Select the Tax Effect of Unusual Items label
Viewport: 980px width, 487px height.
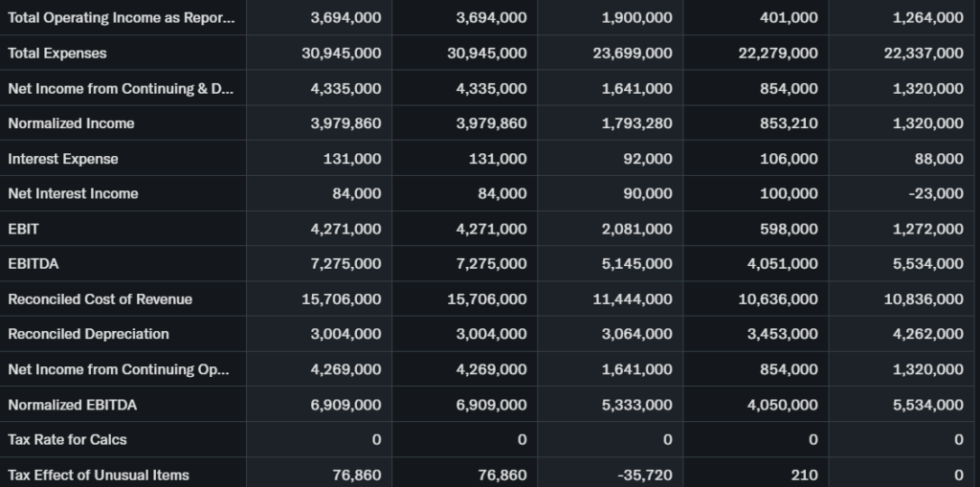[99, 476]
